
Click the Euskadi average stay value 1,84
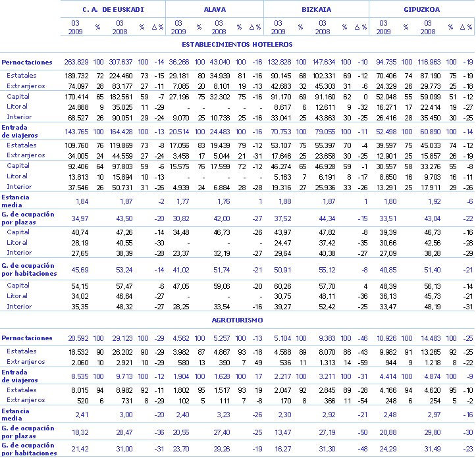tap(82, 201)
